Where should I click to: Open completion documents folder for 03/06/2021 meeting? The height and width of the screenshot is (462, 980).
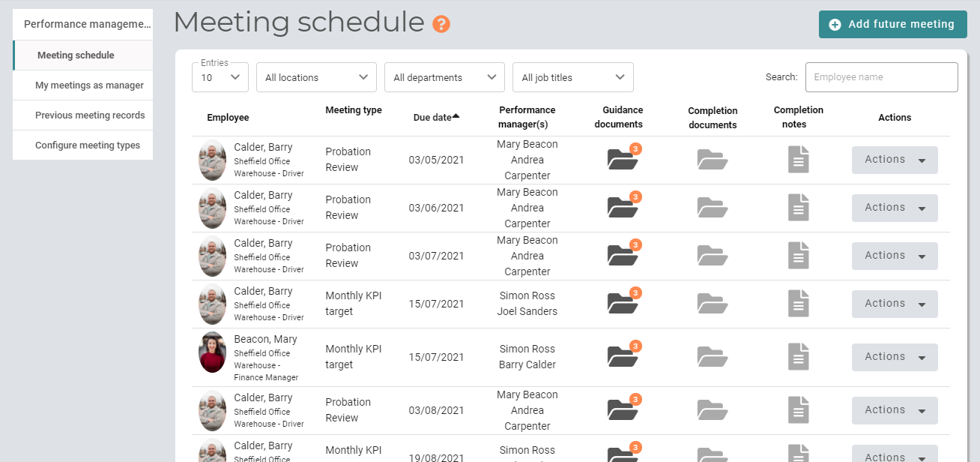pos(713,208)
